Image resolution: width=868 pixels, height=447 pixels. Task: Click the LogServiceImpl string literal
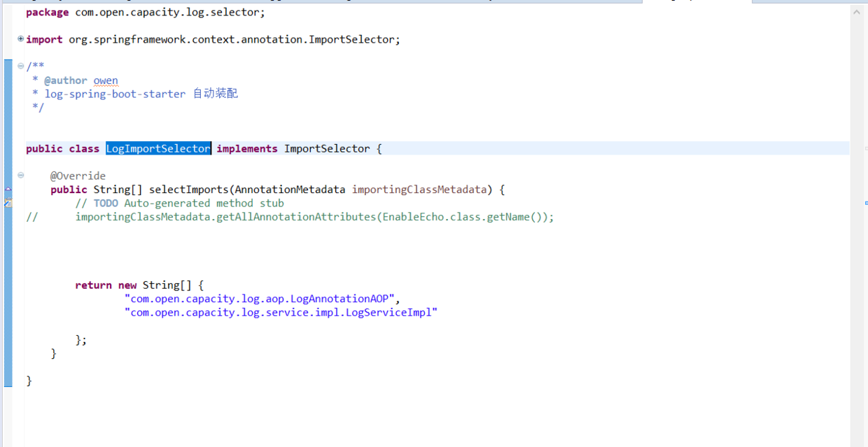click(x=281, y=312)
